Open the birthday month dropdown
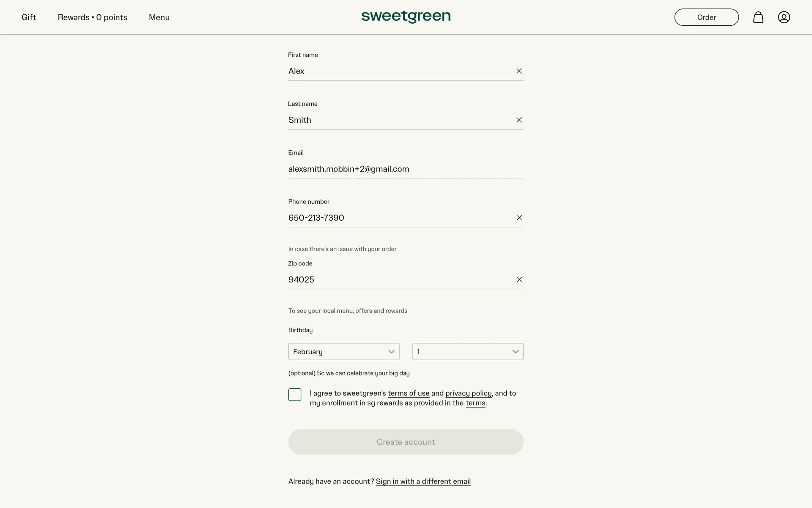Viewport: 812px width, 508px height. (343, 352)
